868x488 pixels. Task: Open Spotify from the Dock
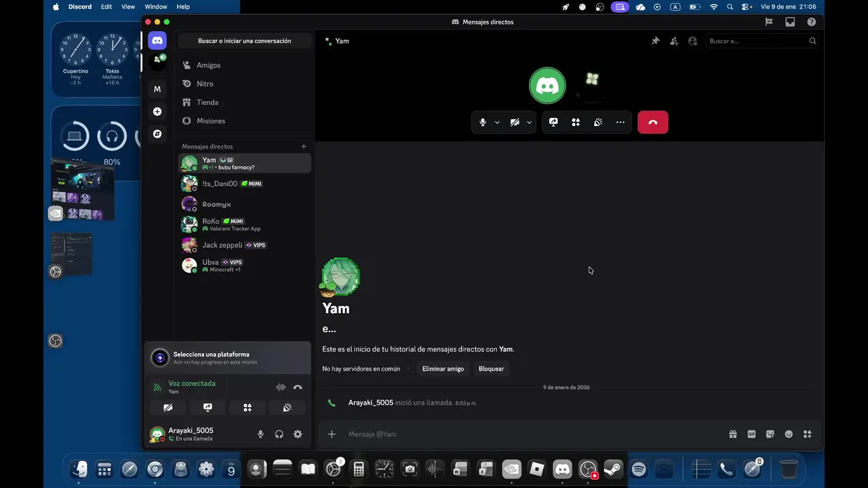638,469
